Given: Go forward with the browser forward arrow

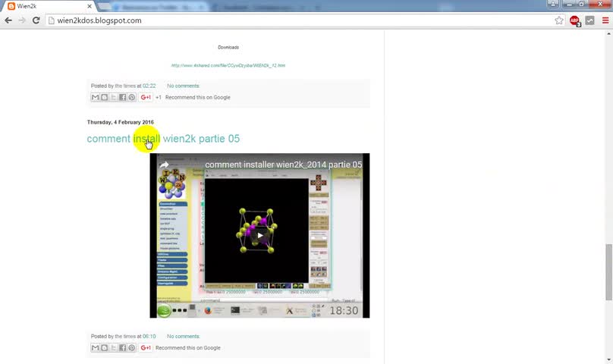Looking at the screenshot, I should point(22,20).
